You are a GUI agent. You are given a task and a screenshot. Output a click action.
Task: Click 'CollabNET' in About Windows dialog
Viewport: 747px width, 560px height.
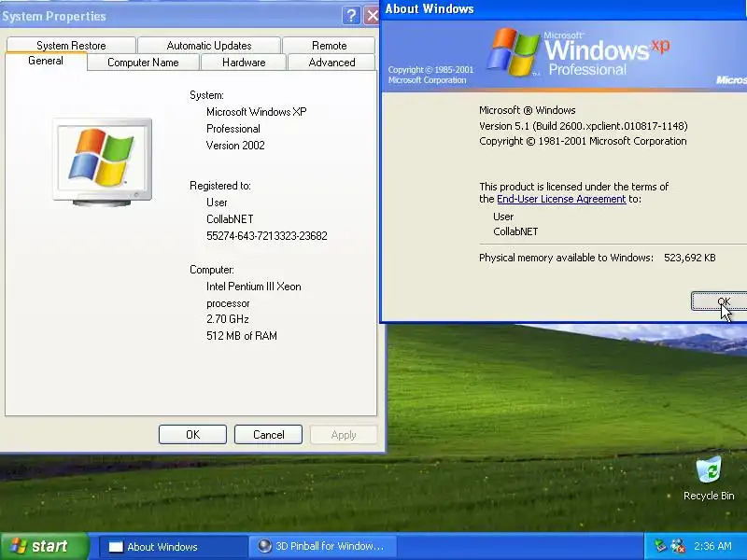coord(515,231)
